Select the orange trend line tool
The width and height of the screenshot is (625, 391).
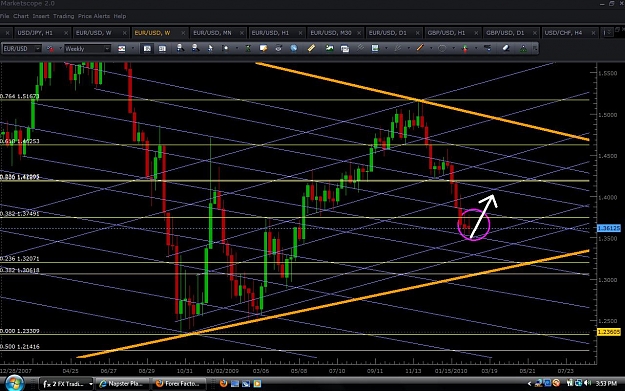(x=420, y=48)
